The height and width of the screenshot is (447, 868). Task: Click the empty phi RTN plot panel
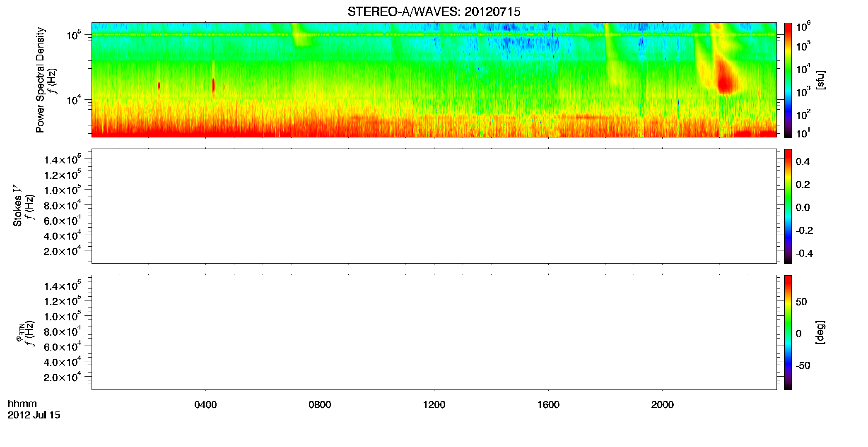[434, 332]
